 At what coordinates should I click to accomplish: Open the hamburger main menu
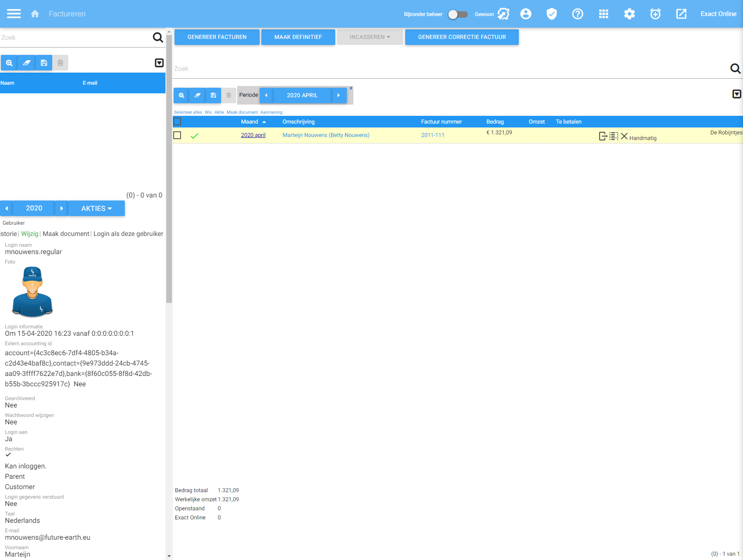coord(14,14)
